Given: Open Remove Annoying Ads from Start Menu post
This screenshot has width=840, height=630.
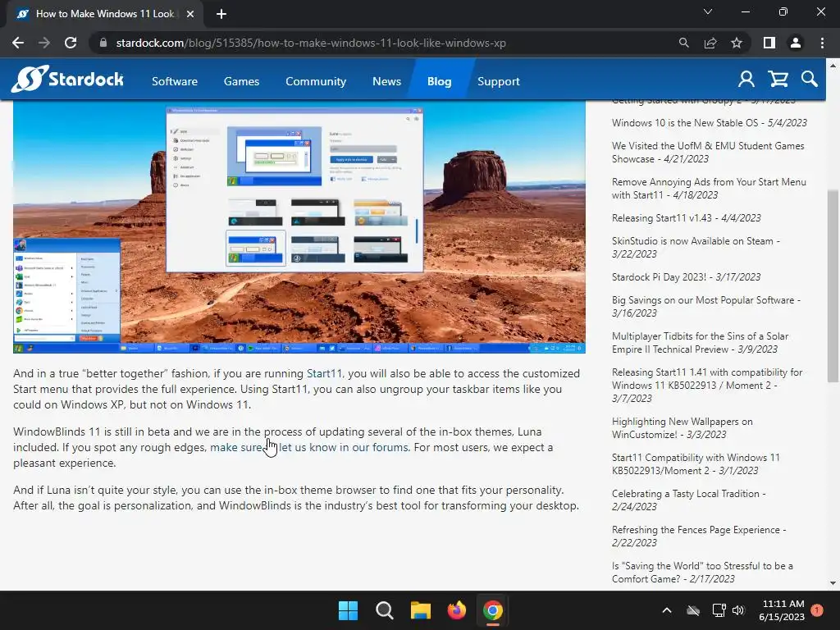Looking at the screenshot, I should (709, 189).
